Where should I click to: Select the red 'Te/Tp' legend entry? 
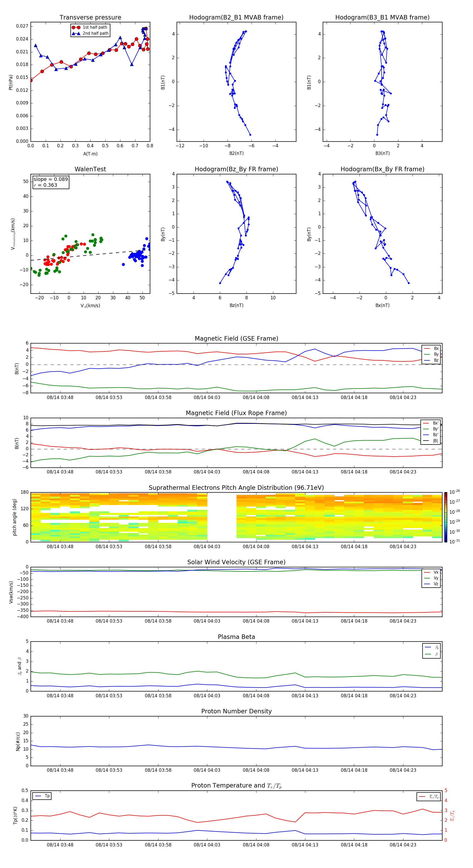(429, 796)
